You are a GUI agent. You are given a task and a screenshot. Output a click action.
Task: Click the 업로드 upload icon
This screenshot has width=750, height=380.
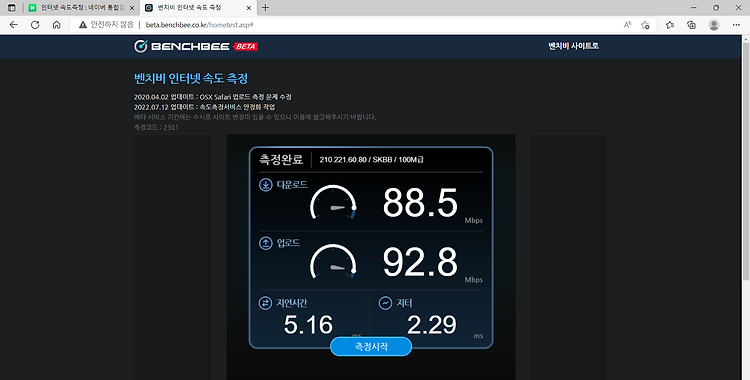tap(265, 243)
